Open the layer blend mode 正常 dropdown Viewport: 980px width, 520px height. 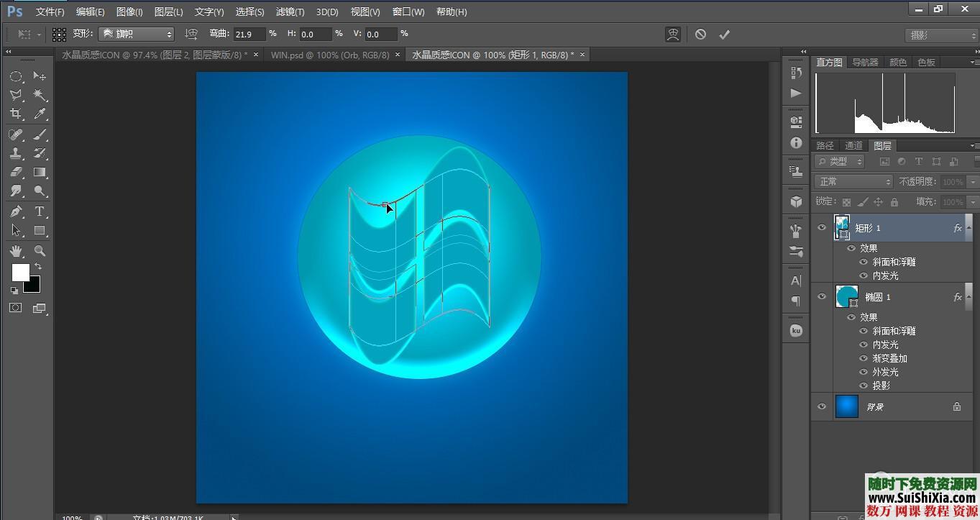pyautogui.click(x=853, y=182)
